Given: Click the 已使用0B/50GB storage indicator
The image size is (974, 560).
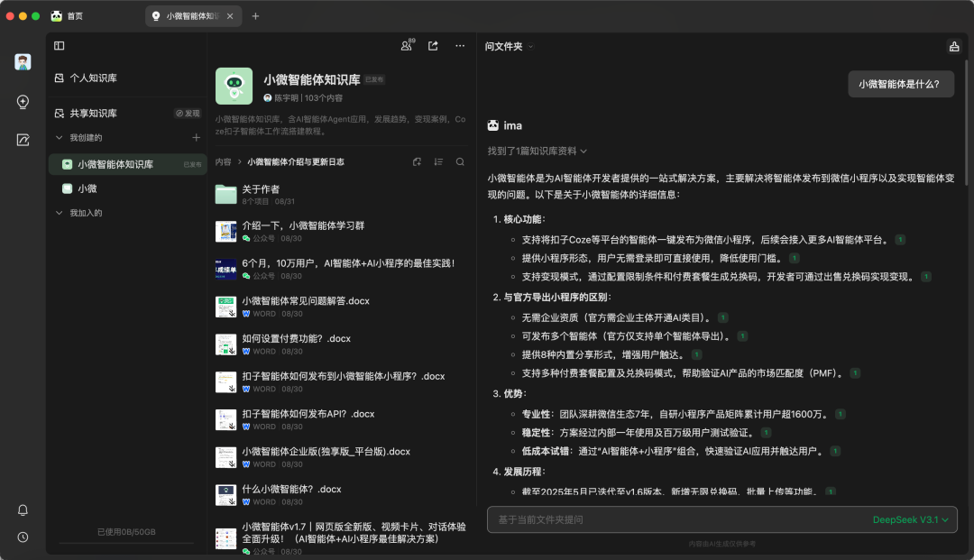Looking at the screenshot, I should (126, 532).
